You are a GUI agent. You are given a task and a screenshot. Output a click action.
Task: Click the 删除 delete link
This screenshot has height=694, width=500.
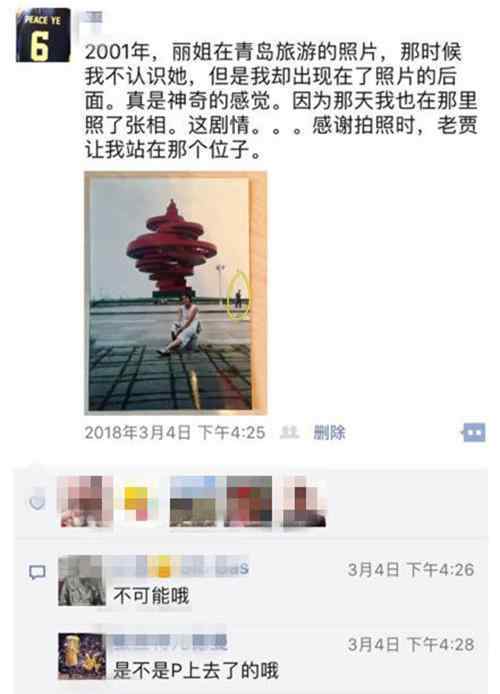329,432
